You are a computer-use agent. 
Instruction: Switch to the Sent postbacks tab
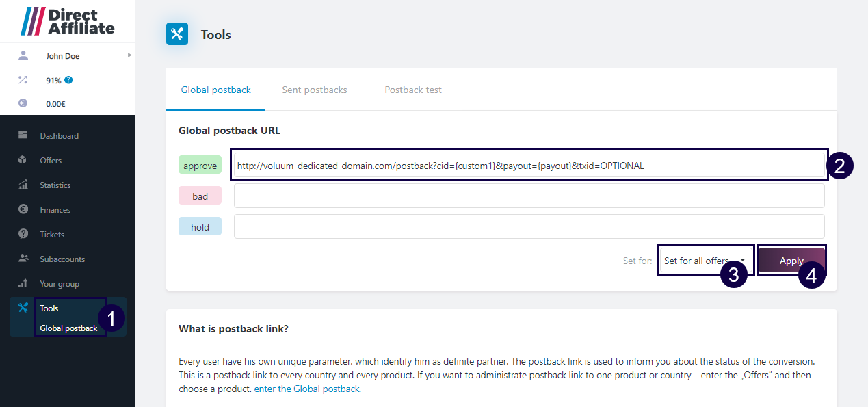pos(314,90)
